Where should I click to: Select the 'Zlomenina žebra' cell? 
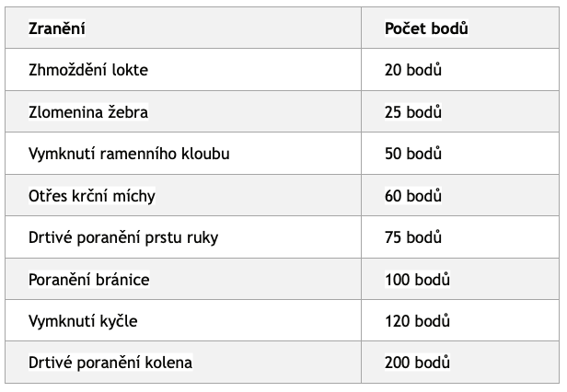tap(88, 112)
